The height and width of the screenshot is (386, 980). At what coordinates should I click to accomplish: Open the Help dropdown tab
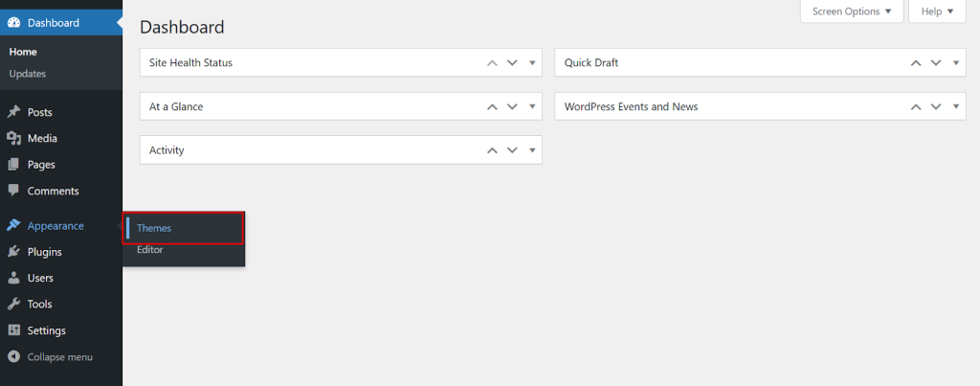[x=937, y=11]
